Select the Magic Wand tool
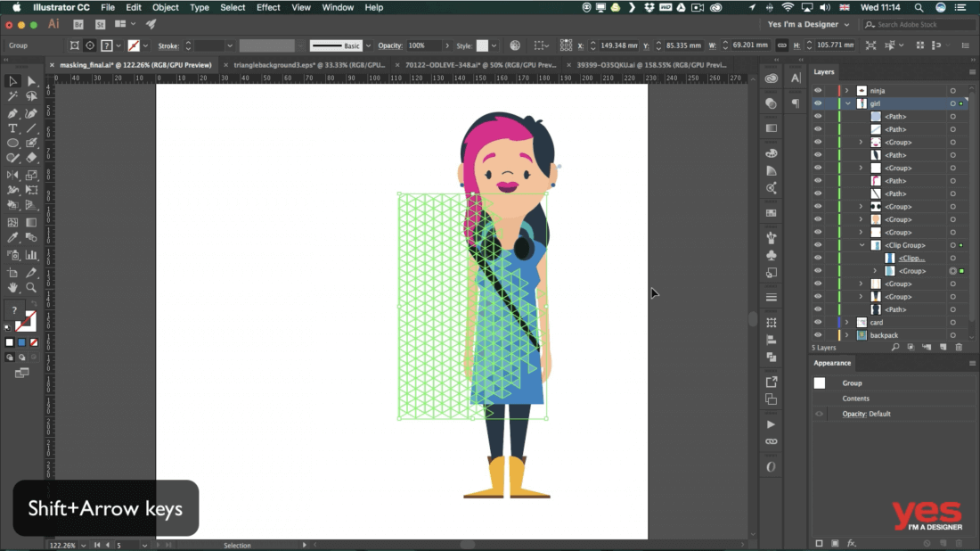The height and width of the screenshot is (551, 980). tap(12, 96)
